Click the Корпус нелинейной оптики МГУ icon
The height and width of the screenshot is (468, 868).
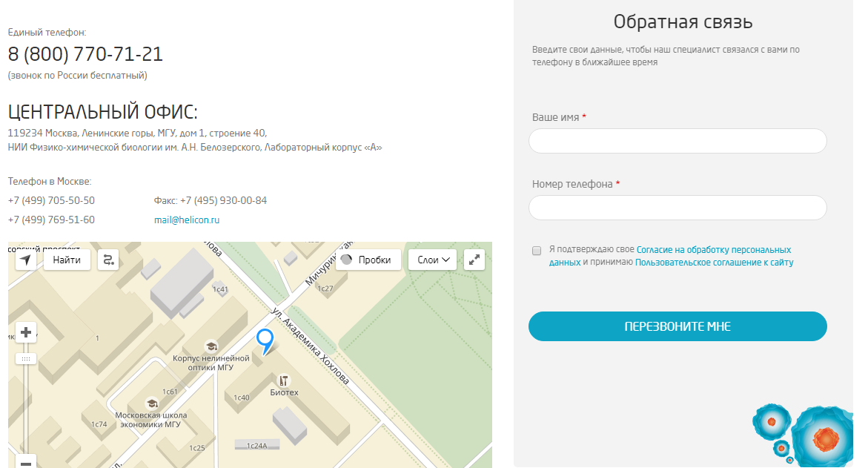(211, 346)
